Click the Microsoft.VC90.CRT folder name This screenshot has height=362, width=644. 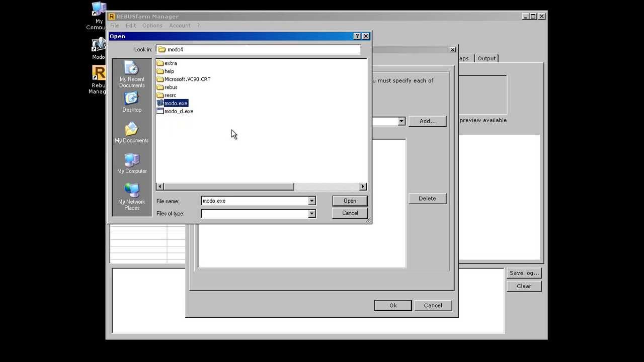point(187,79)
